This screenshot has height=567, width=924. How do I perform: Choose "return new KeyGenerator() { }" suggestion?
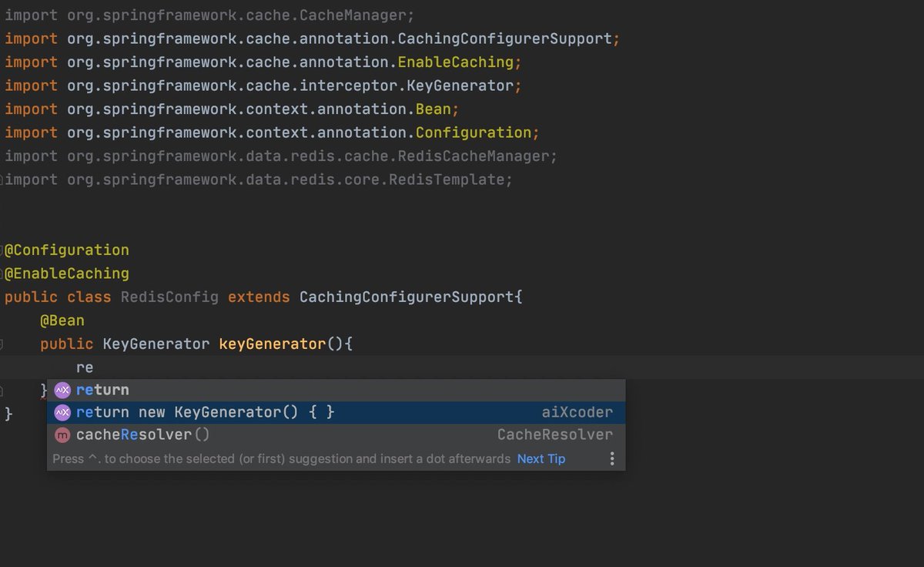click(336, 412)
